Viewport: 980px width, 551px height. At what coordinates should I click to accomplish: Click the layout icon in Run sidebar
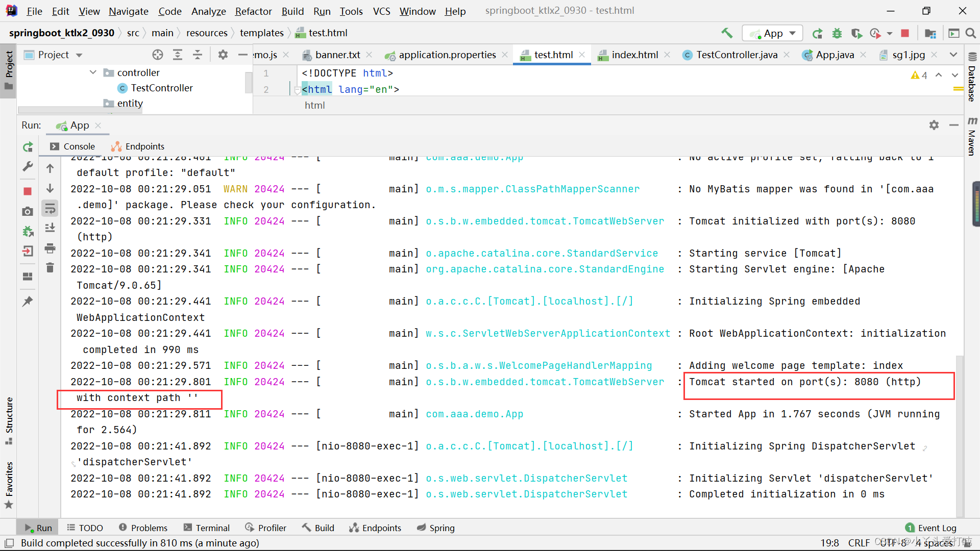28,276
